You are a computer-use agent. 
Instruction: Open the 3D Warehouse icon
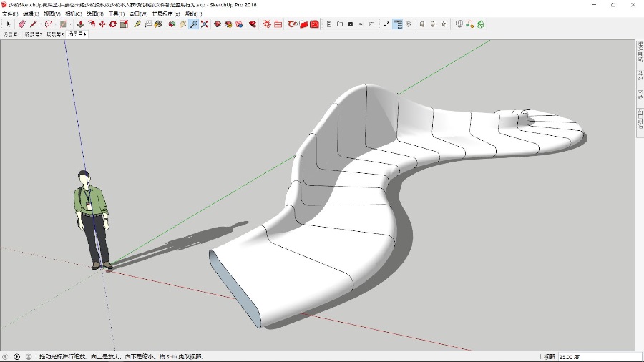(x=218, y=24)
